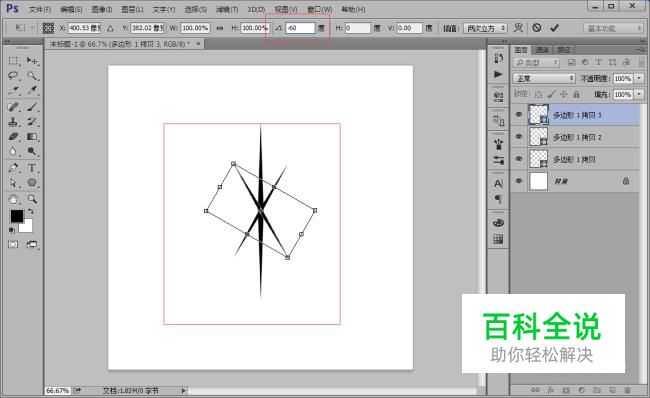Commit transform with the checkmark icon
This screenshot has height=398, width=650.
coord(554,28)
